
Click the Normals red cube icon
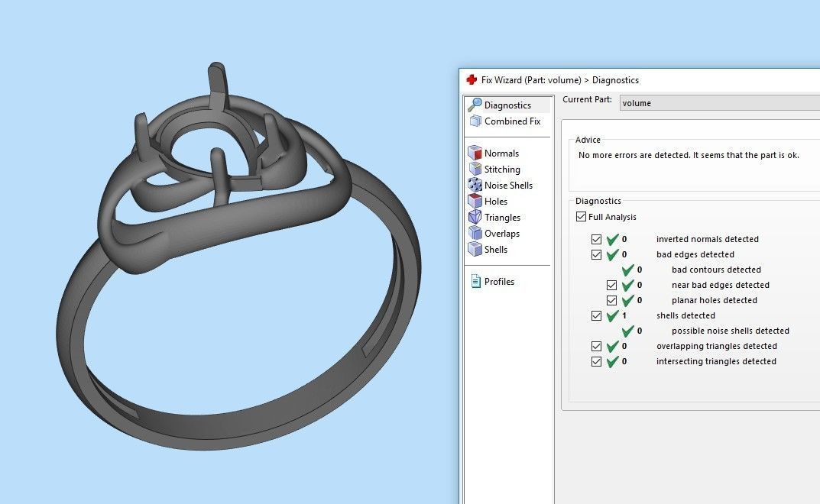(x=475, y=153)
